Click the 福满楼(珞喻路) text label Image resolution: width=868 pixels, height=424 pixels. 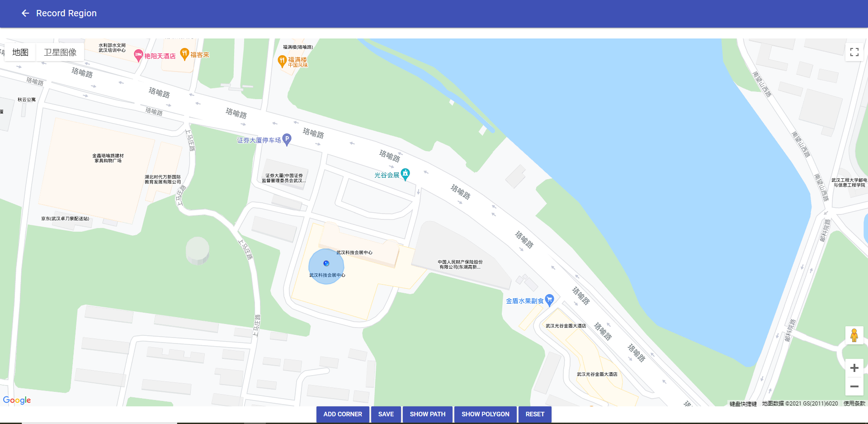pyautogui.click(x=298, y=47)
